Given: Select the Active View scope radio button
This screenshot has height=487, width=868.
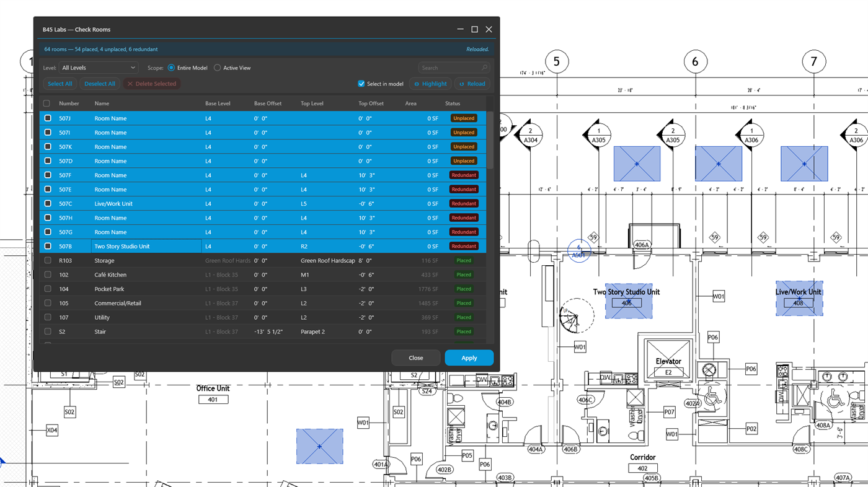Looking at the screenshot, I should (217, 68).
